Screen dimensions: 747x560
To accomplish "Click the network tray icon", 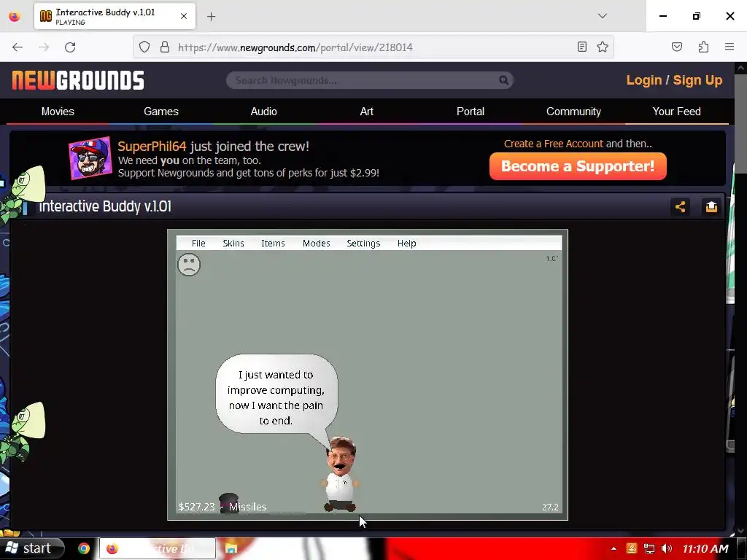I will [x=649, y=548].
